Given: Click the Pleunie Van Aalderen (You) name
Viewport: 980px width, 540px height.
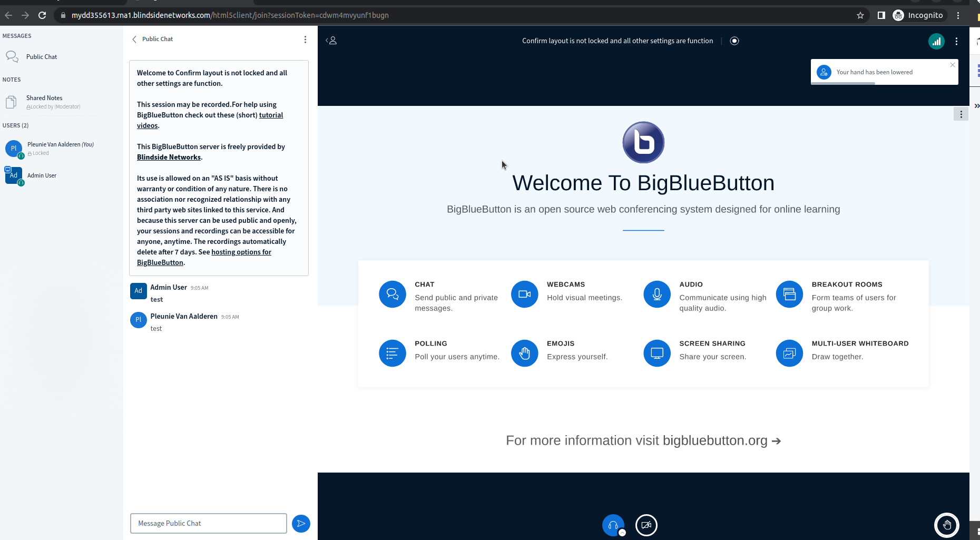Looking at the screenshot, I should coord(61,144).
